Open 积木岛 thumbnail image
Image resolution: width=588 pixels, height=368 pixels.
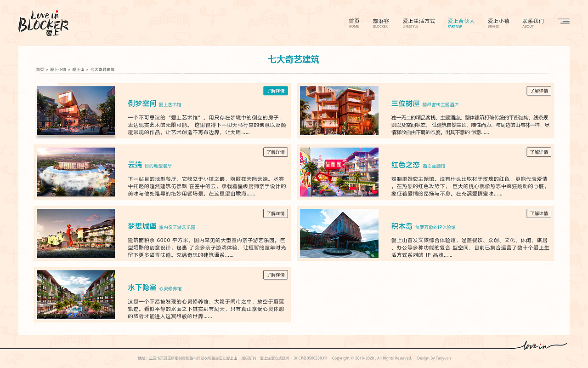coord(339,233)
